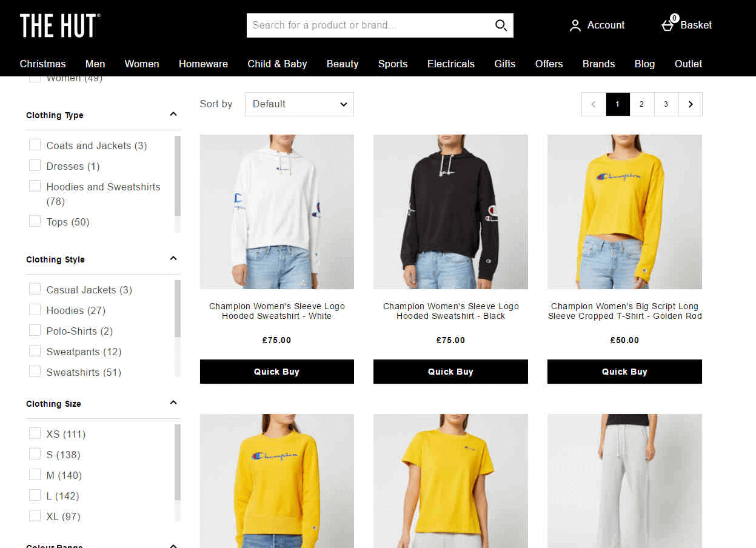
Task: Tick the Sweatshirts (51) checkbox
Action: pos(35,372)
